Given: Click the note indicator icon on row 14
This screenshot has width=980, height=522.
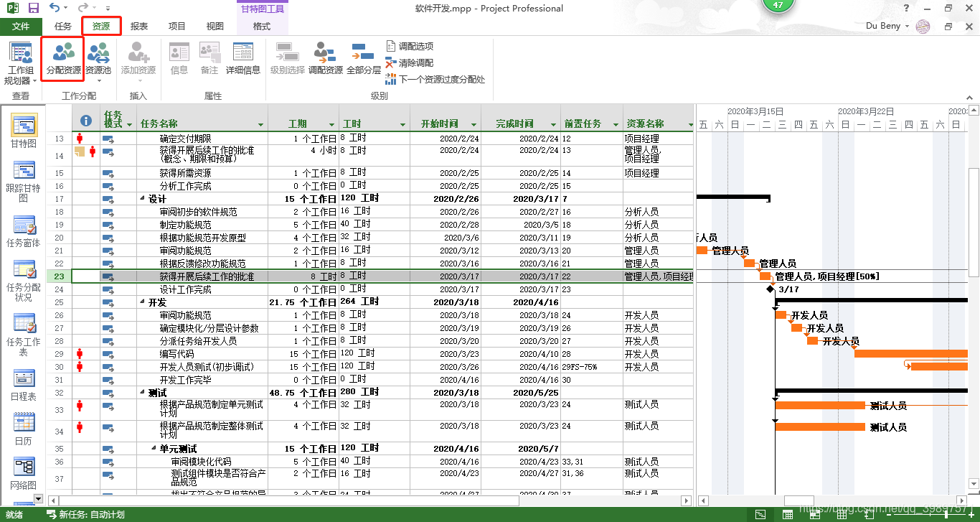Looking at the screenshot, I should (x=80, y=151).
